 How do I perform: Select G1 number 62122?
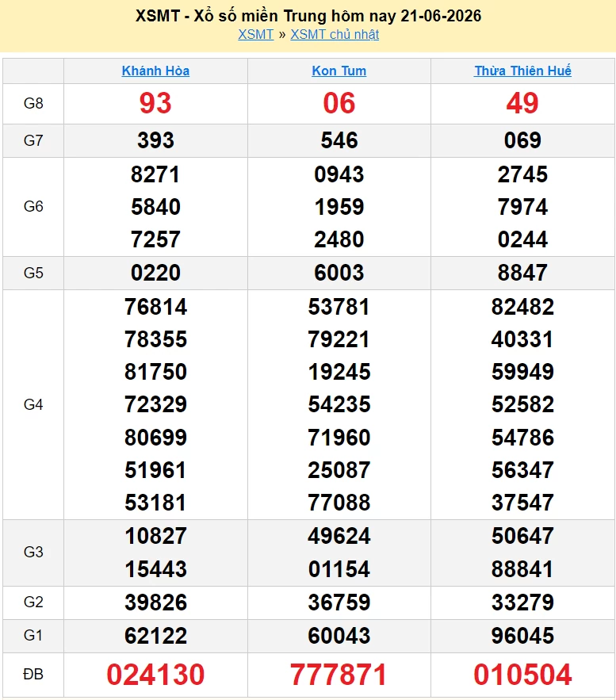(156, 636)
